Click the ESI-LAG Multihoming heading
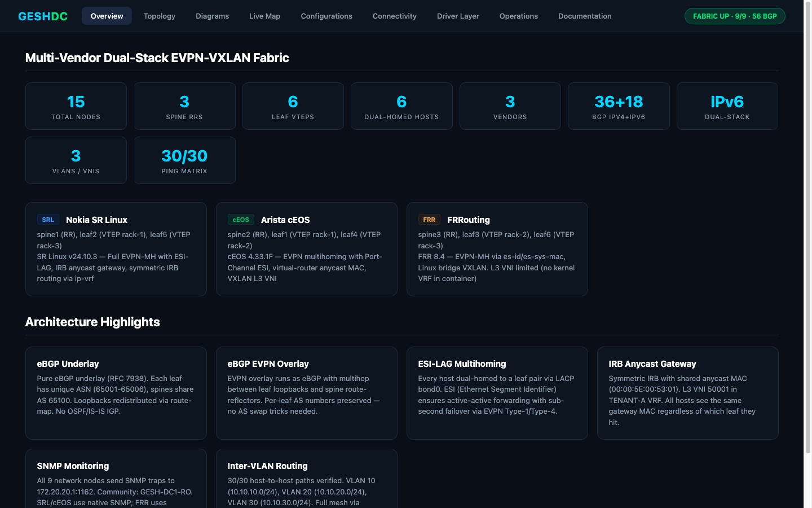Screen dimensions: 812x508 click(462, 364)
